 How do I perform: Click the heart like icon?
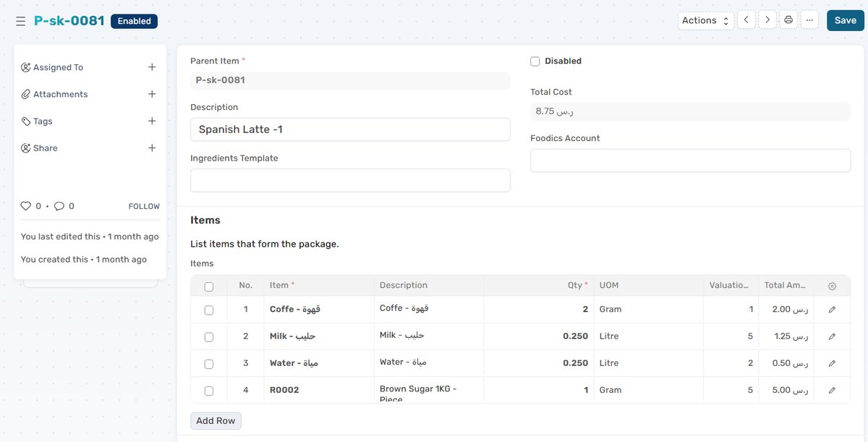click(x=26, y=206)
